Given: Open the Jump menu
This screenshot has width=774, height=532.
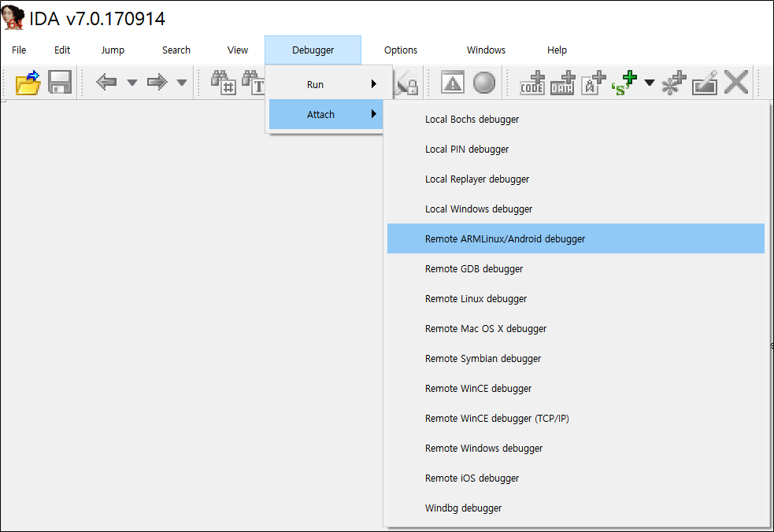Looking at the screenshot, I should pyautogui.click(x=113, y=50).
